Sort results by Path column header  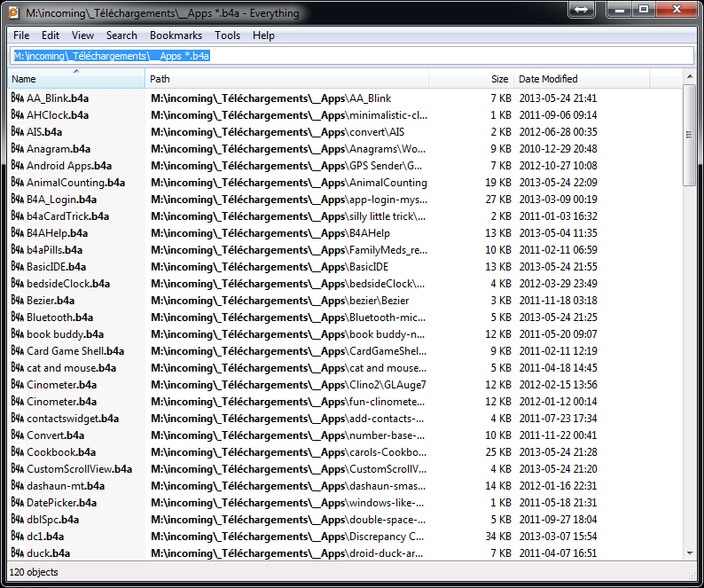tap(287, 79)
